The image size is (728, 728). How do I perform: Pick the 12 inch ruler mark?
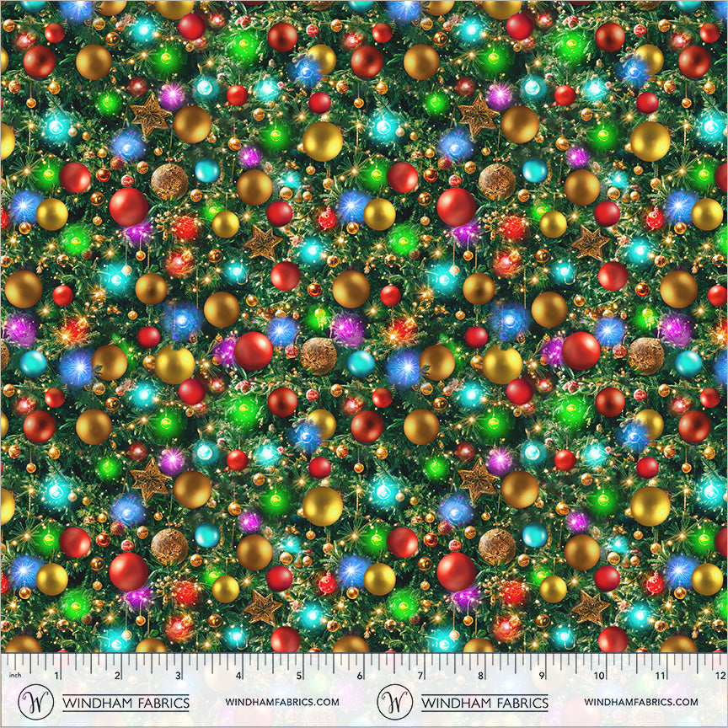pos(719,676)
